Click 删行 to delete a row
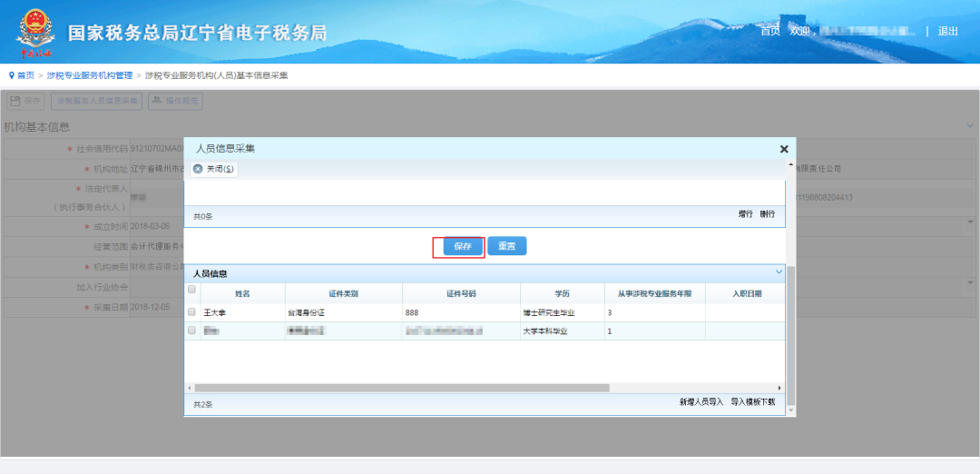The width and height of the screenshot is (980, 474). point(767,214)
